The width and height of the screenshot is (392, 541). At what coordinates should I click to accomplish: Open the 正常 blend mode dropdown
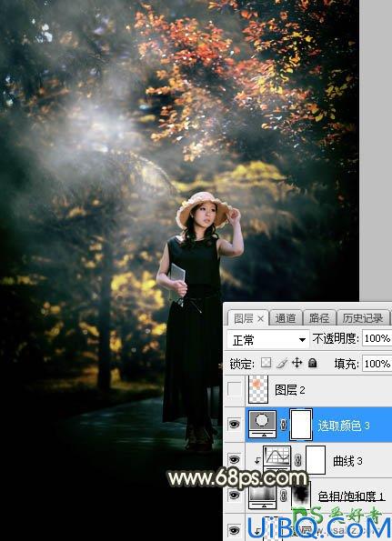click(x=268, y=340)
